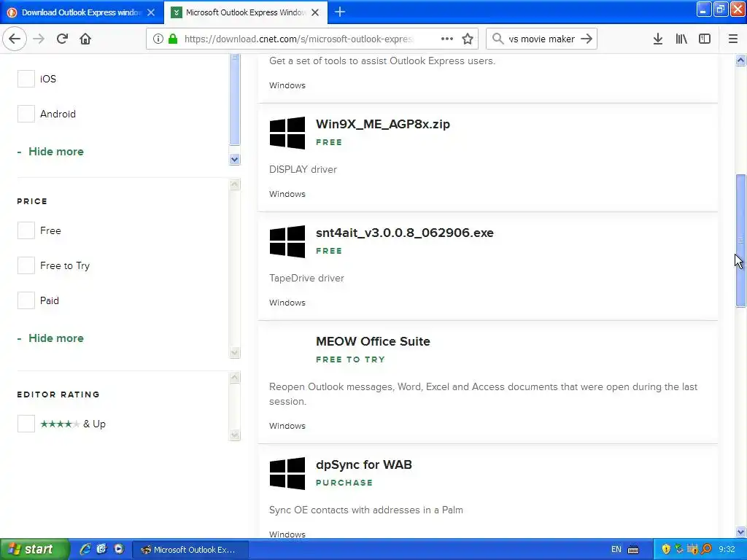The height and width of the screenshot is (560, 747).
Task: Enable the Paid price filter
Action: pos(26,300)
